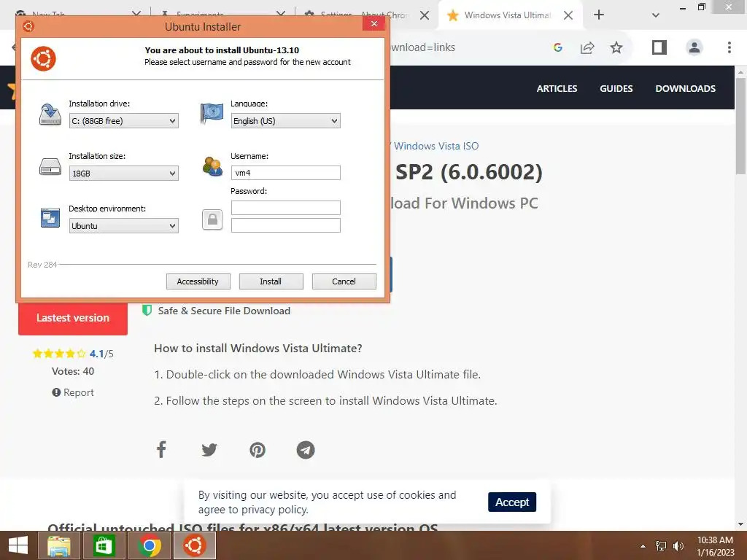This screenshot has height=560, width=747.
Task: Open Accessibility options in installer
Action: tap(198, 281)
